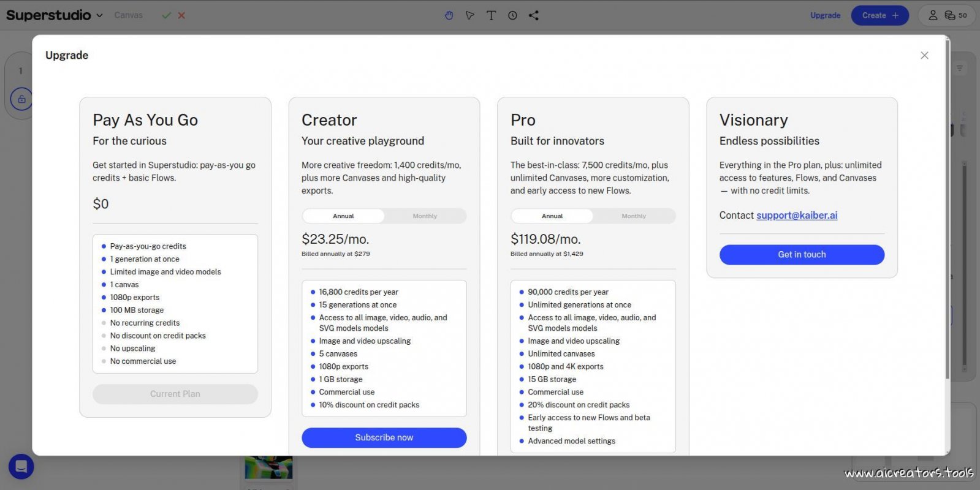Click the Pro plan heading

523,120
